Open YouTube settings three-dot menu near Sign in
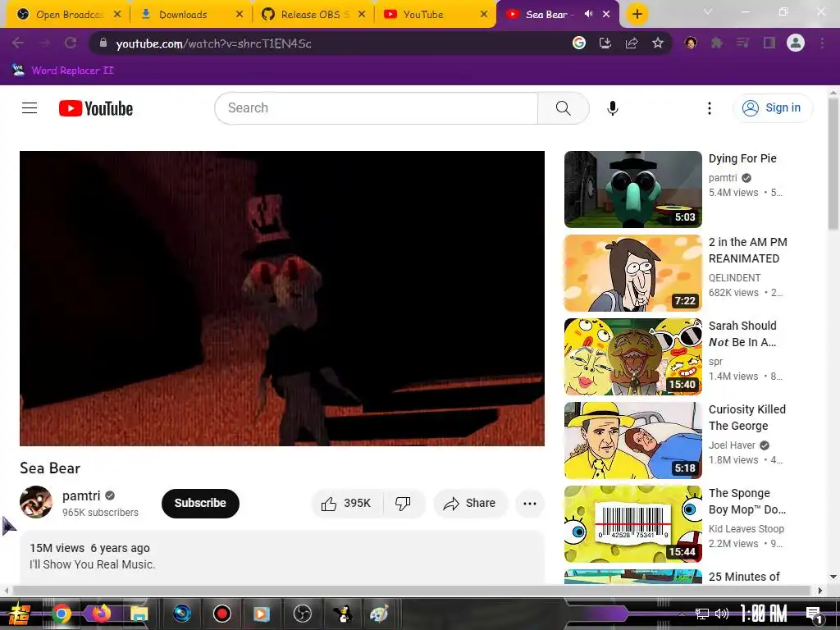 (x=710, y=108)
